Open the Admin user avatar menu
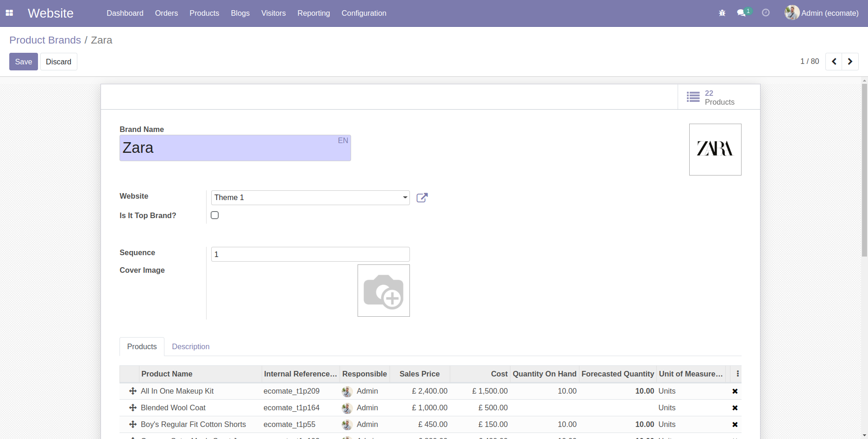Viewport: 868px width, 439px height. 822,13
